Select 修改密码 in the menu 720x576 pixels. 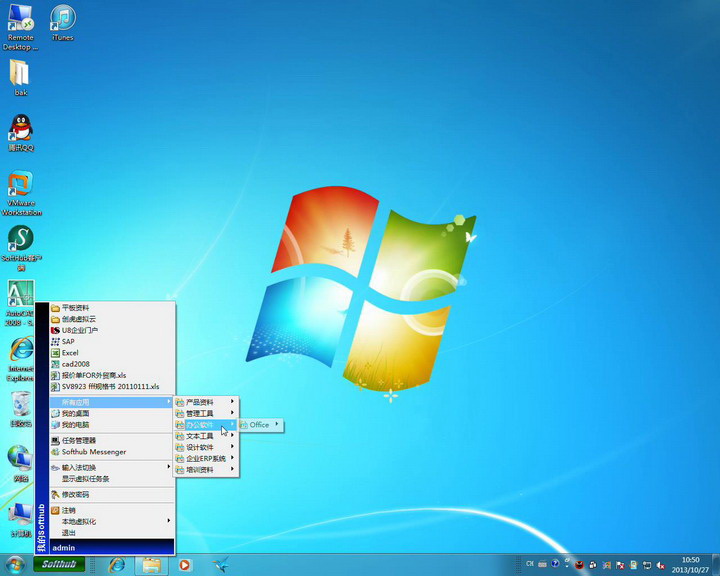tap(75, 494)
